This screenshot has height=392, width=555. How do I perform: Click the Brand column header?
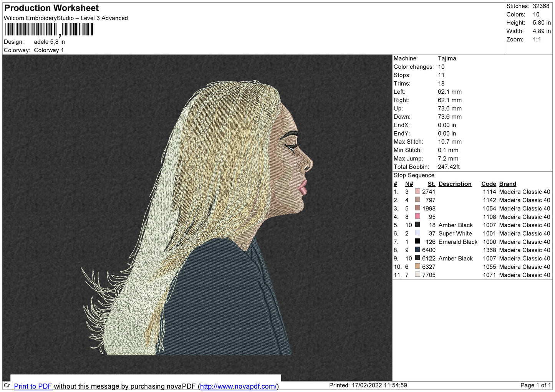click(x=508, y=184)
